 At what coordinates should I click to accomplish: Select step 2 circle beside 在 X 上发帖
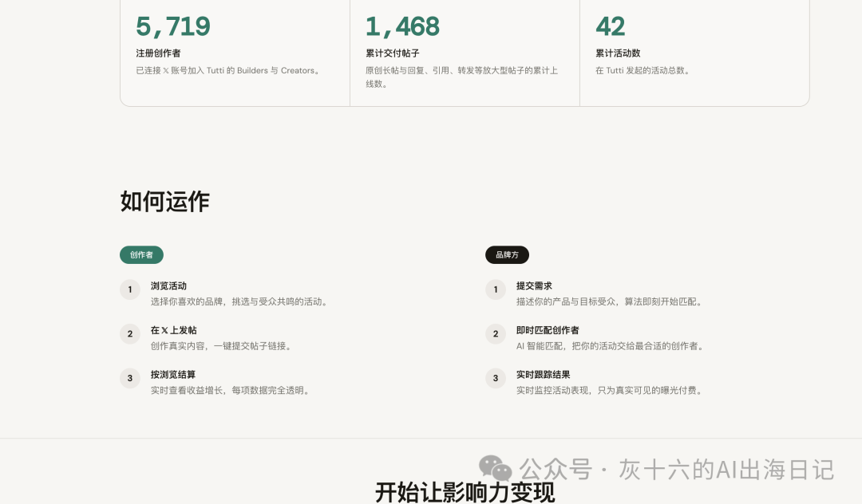130,334
